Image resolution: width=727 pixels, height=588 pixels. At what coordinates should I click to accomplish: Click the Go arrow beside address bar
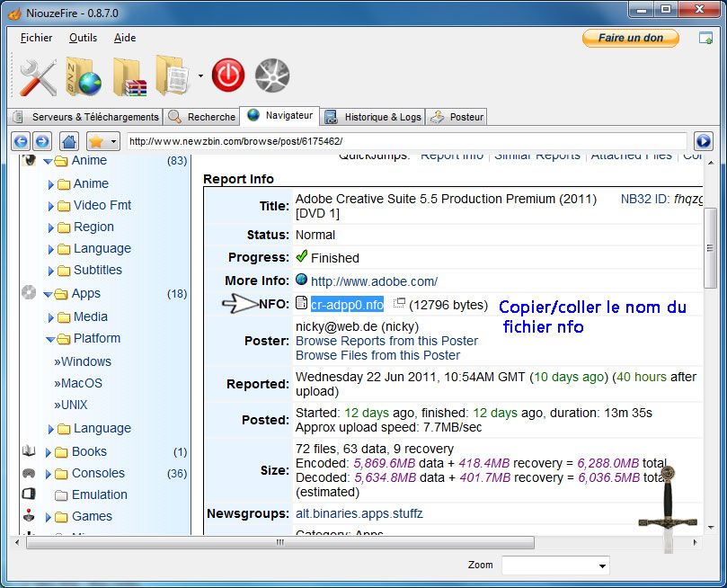point(704,141)
